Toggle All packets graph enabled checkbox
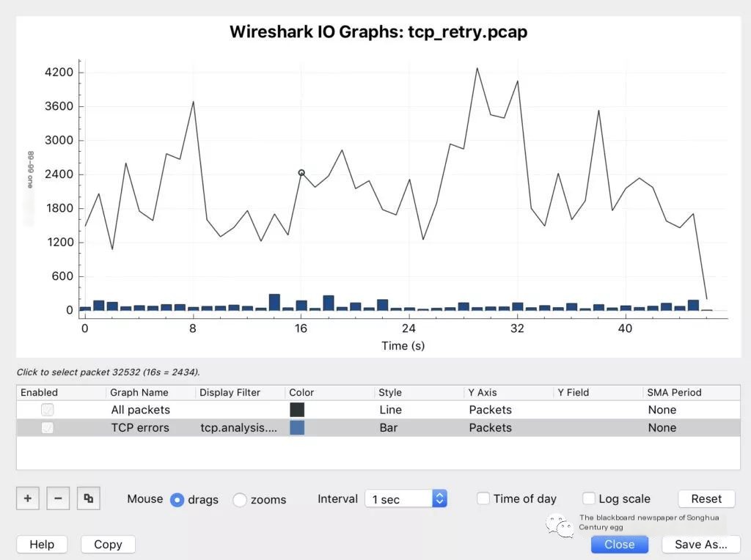This screenshot has width=751, height=560. tap(48, 410)
